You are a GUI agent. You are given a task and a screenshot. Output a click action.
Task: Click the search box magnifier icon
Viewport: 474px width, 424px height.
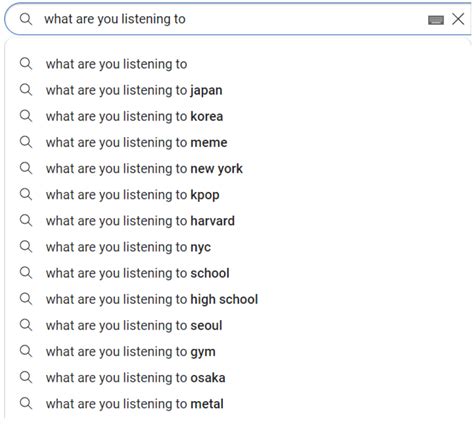pos(26,19)
